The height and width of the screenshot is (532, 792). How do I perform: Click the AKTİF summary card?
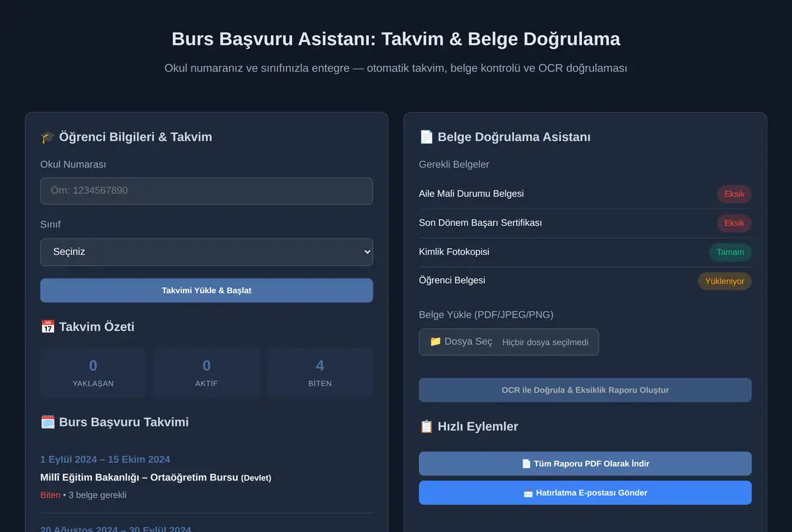coord(207,374)
